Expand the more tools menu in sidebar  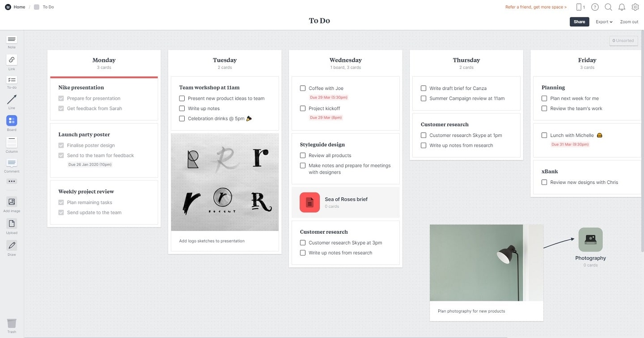coord(11,181)
